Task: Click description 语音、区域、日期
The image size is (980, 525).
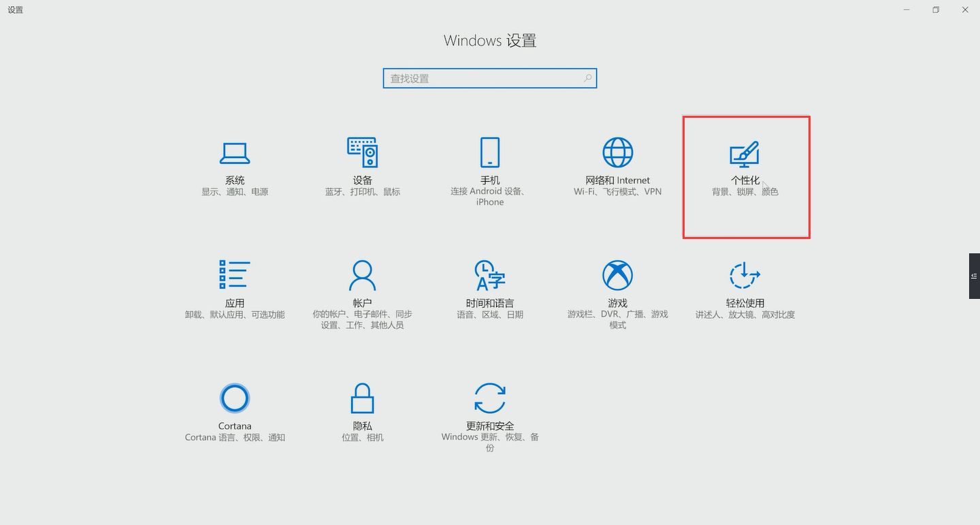Action: pyautogui.click(x=490, y=315)
